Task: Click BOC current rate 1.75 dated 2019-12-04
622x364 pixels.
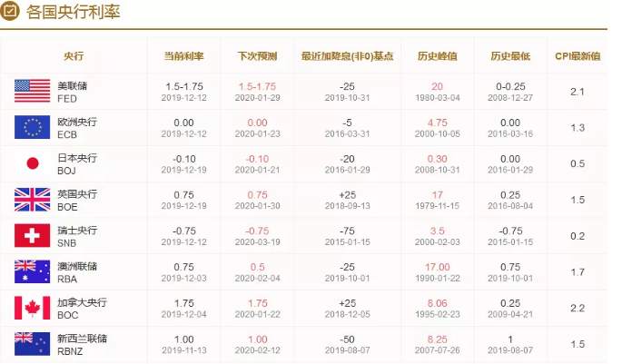Action: click(183, 308)
